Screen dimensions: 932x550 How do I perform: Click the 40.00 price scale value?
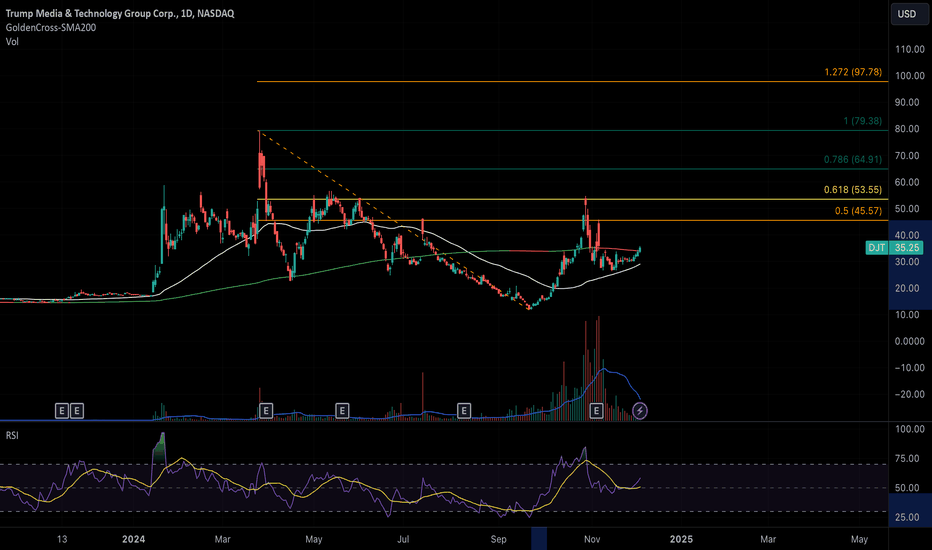coord(907,235)
